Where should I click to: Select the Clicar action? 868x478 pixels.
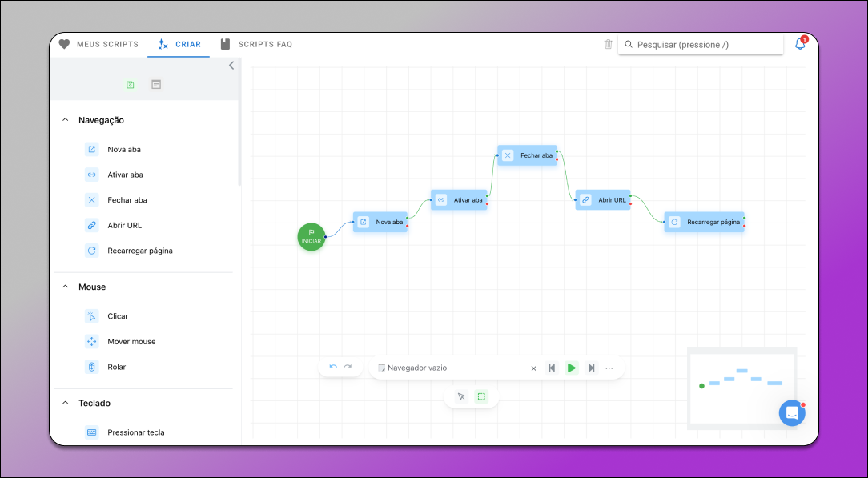click(x=106, y=316)
